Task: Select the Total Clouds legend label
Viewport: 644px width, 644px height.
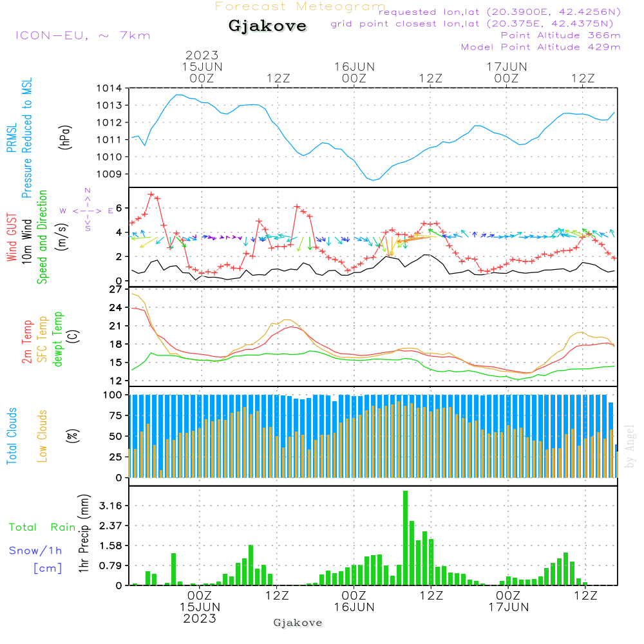Action: (x=11, y=436)
